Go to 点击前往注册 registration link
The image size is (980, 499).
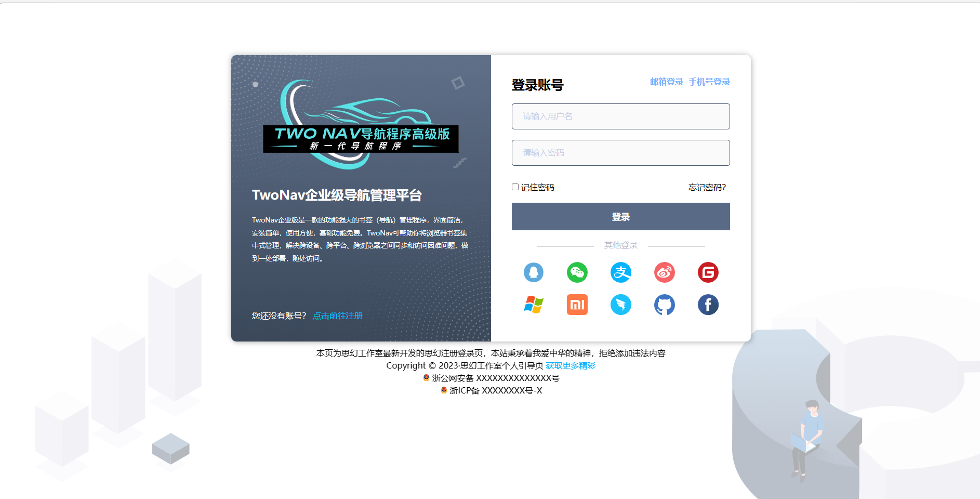point(337,316)
